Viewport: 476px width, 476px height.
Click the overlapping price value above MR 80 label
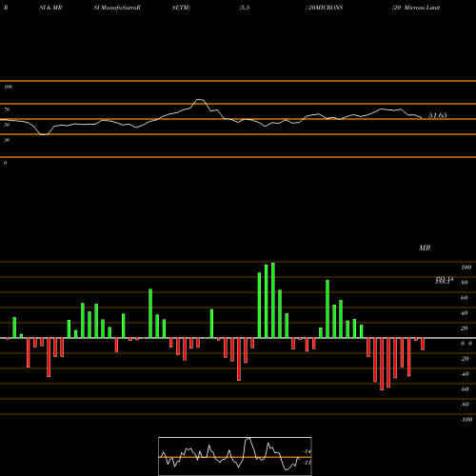click(444, 280)
